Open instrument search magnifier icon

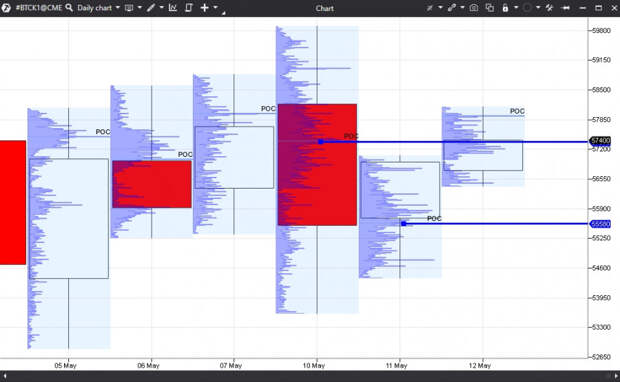tap(69, 8)
